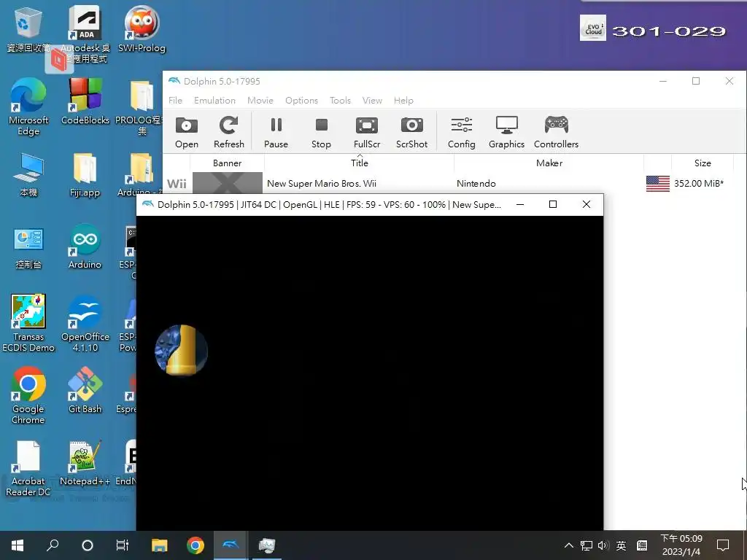Select the Autodesk desktop app icon

[85, 34]
